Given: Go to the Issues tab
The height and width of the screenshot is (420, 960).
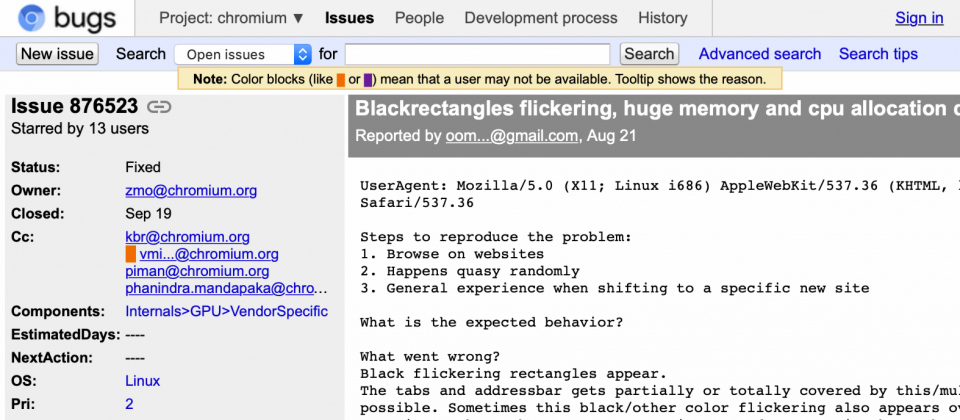Looking at the screenshot, I should pyautogui.click(x=349, y=18).
